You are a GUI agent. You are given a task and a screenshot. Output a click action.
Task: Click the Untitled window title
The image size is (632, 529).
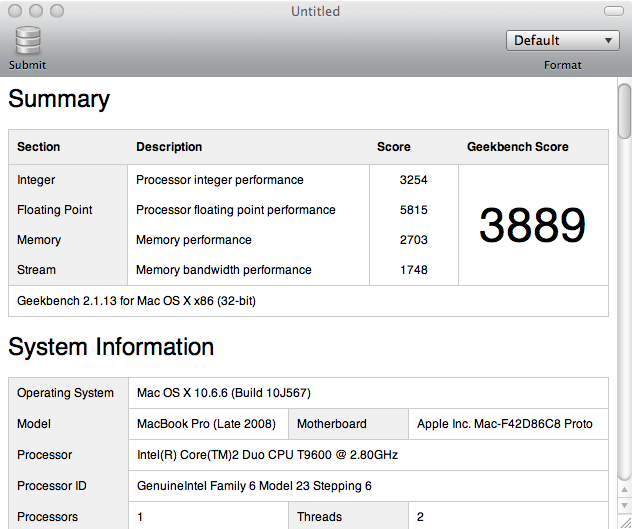(x=316, y=11)
